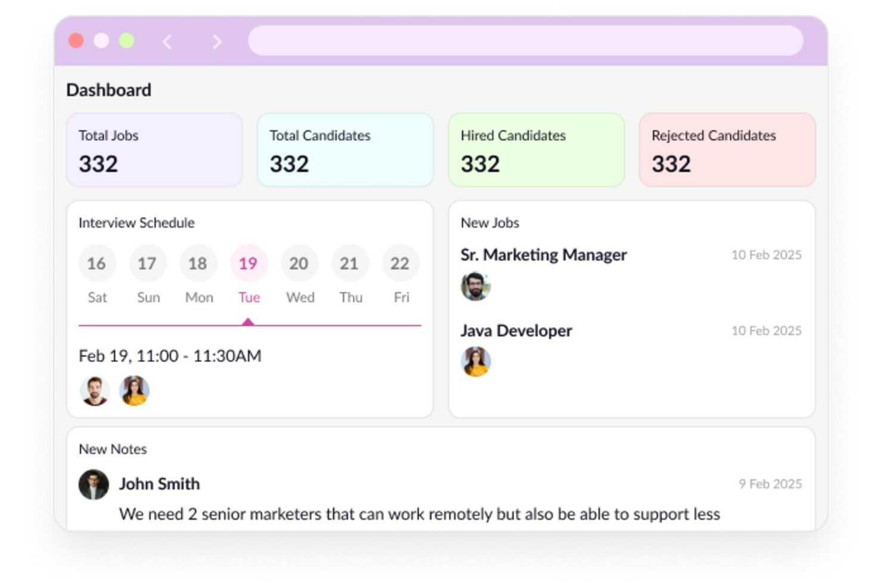This screenshot has height=588, width=882.
Task: Select Wednesday the 20th in the schedule
Action: 299,263
